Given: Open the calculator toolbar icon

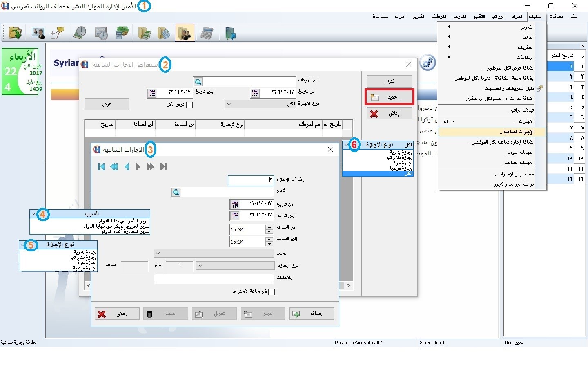Looking at the screenshot, I should coord(207,33).
